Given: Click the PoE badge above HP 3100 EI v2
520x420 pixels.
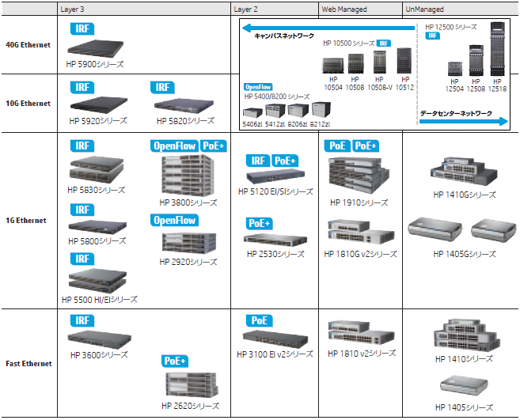Looking at the screenshot, I should pos(260,320).
